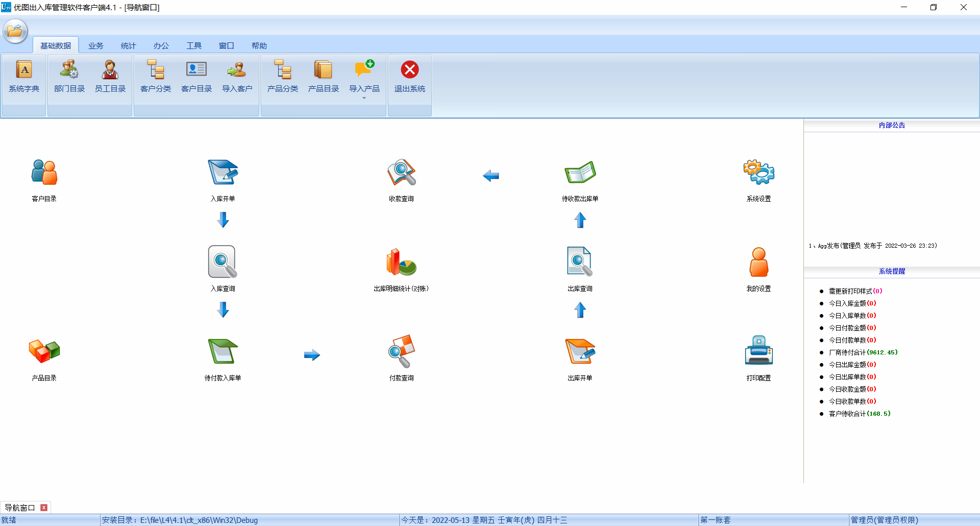Open 出库查询 outbound query
This screenshot has height=526, width=980.
click(x=580, y=269)
